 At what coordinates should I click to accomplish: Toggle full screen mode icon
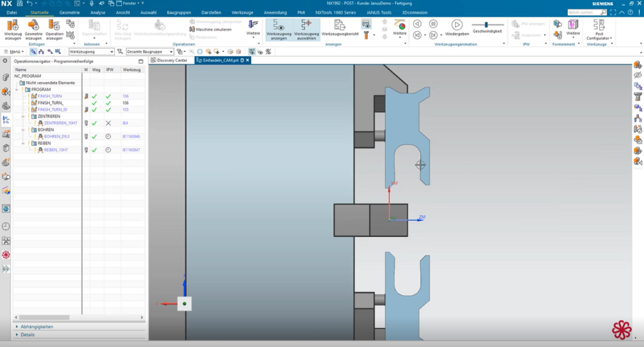pos(613,13)
